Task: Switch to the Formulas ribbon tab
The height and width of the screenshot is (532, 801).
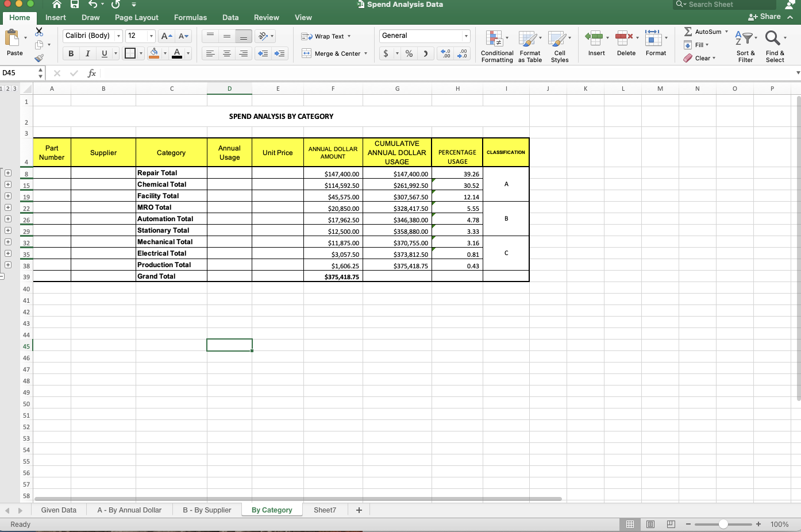Action: pyautogui.click(x=190, y=17)
